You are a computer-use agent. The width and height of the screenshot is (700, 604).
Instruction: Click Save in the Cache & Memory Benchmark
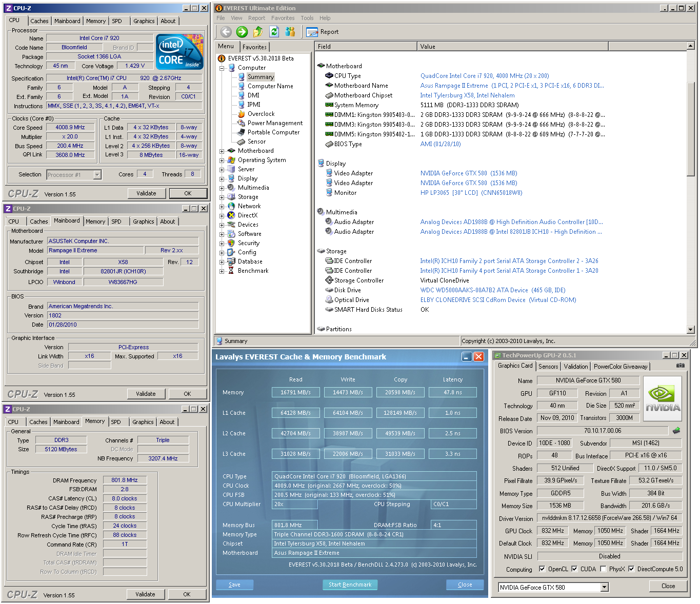point(234,585)
